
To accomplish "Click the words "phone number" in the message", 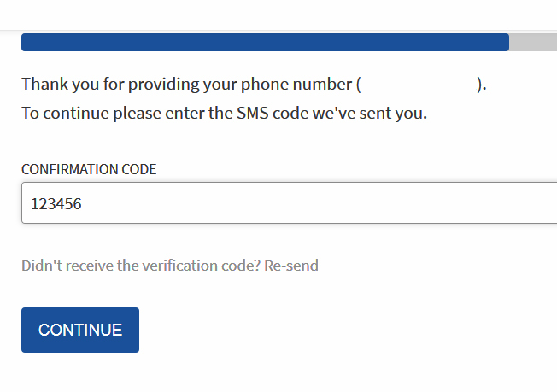I will point(303,85).
